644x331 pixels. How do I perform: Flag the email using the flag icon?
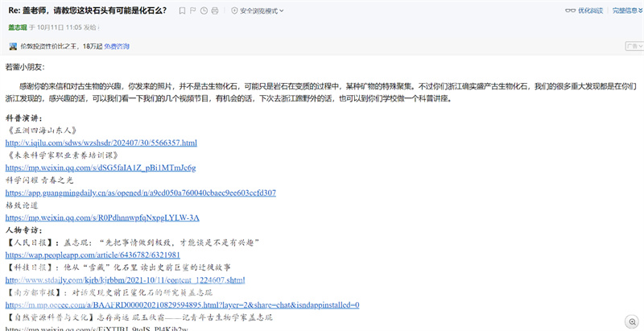pyautogui.click(x=192, y=11)
